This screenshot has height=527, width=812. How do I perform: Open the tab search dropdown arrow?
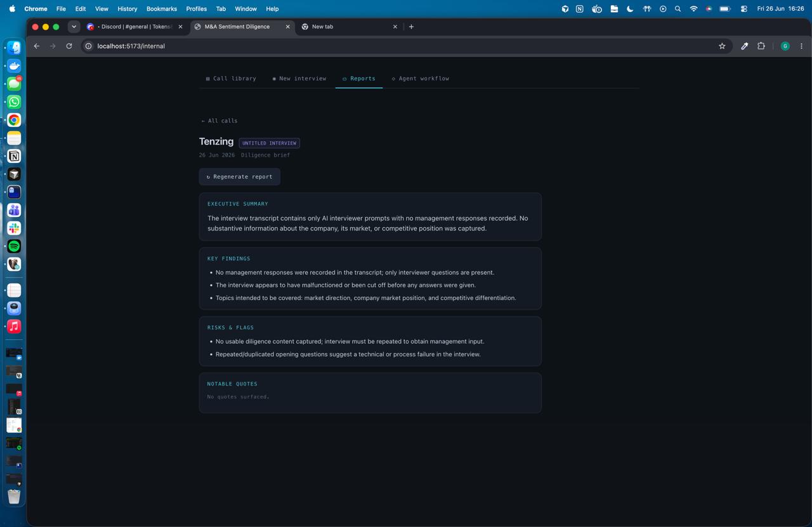(x=74, y=27)
